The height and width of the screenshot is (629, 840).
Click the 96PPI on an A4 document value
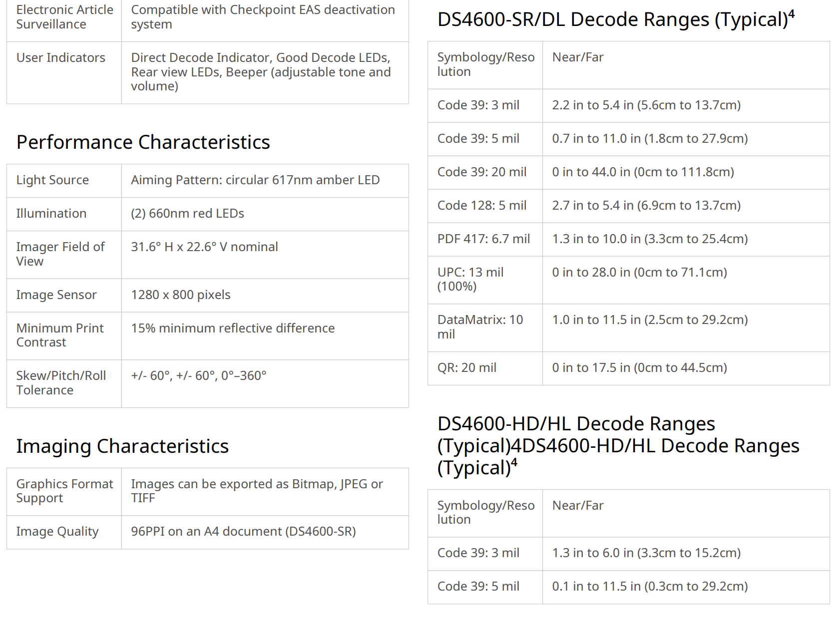(x=243, y=532)
